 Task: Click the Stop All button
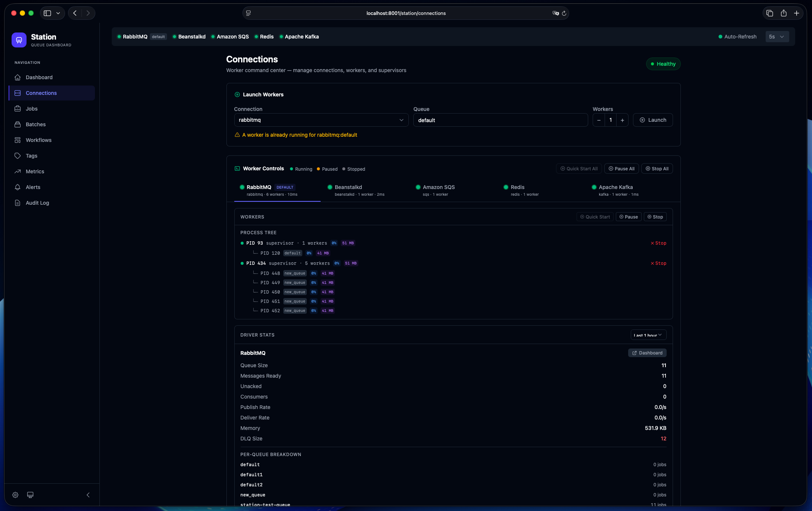coord(657,169)
